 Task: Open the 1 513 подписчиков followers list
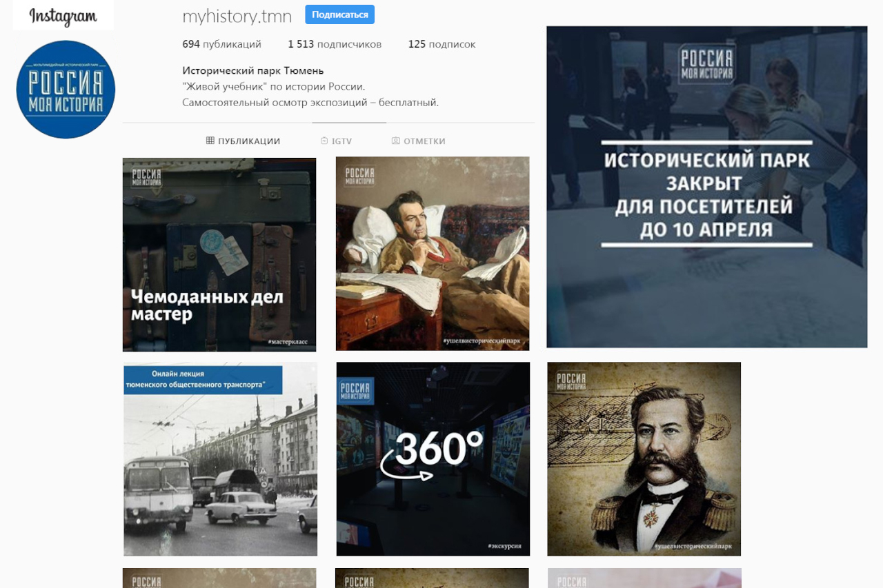(335, 44)
